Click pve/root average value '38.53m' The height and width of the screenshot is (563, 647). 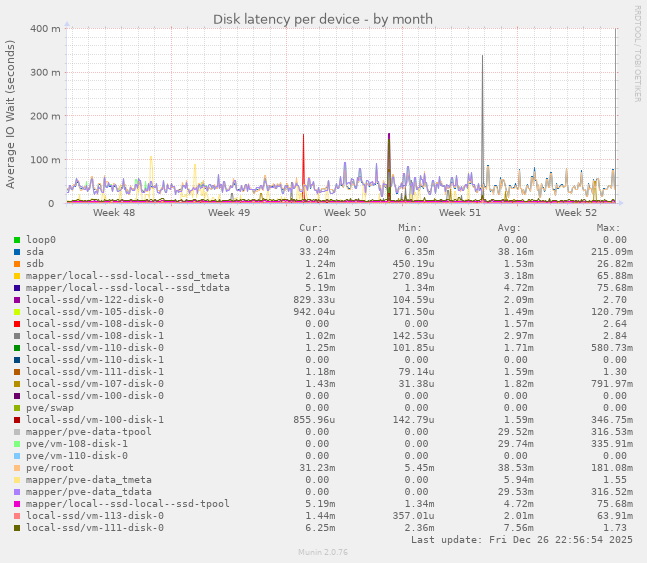[x=515, y=468]
